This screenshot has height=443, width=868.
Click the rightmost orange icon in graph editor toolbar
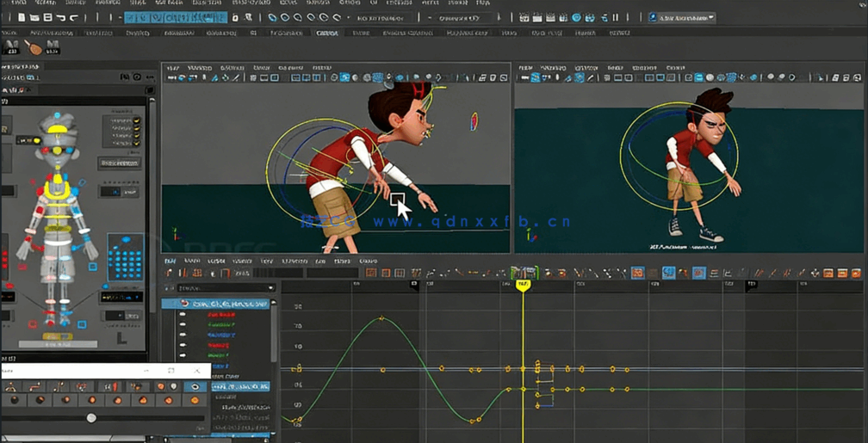coord(855,274)
